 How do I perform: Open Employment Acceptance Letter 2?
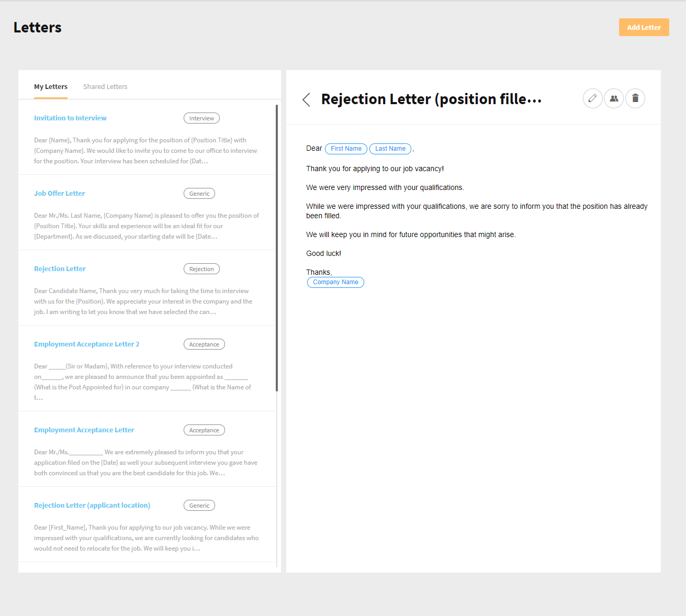[86, 344]
